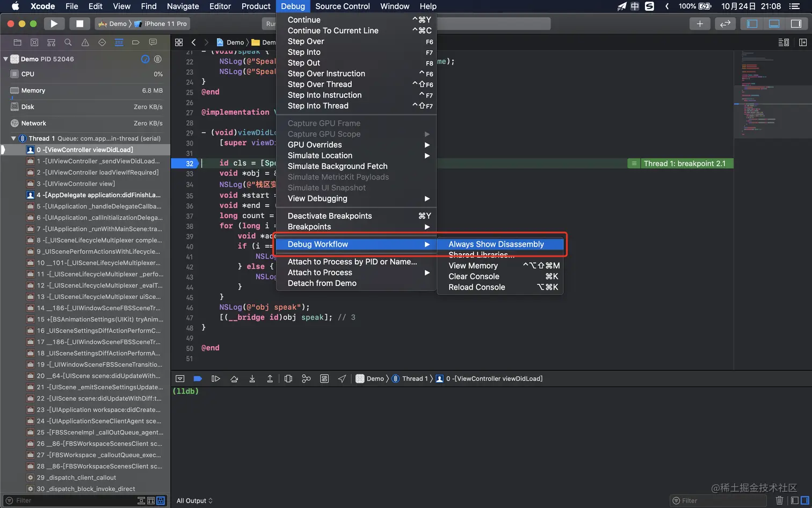Viewport: 812px width, 508px height.
Task: Select frame 29 _dispatch_client_callout
Action: click(x=85, y=477)
